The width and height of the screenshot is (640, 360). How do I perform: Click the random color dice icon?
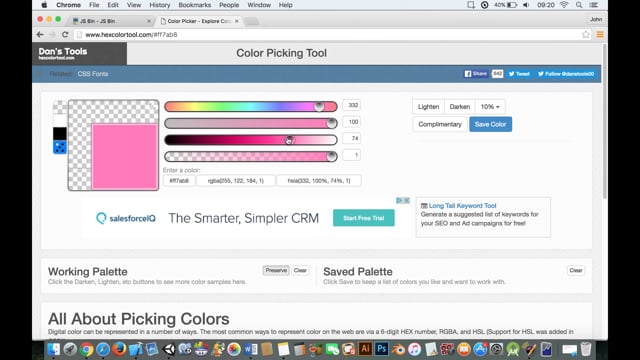(60, 147)
